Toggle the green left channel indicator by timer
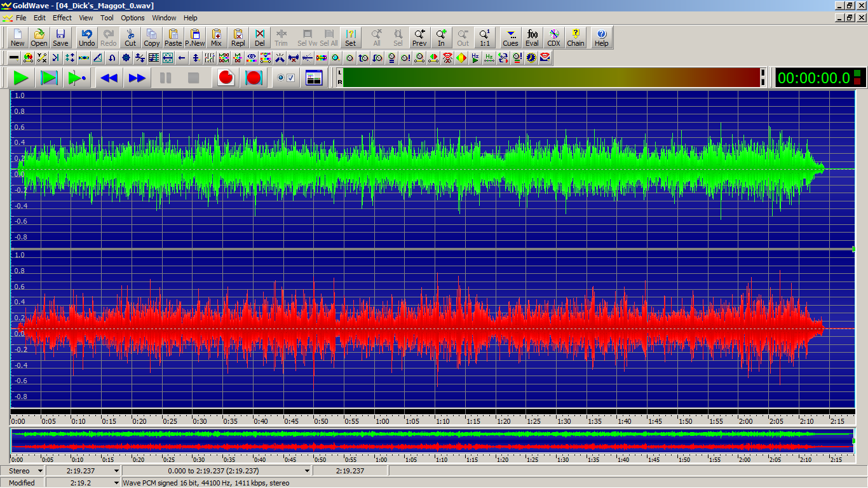 857,74
